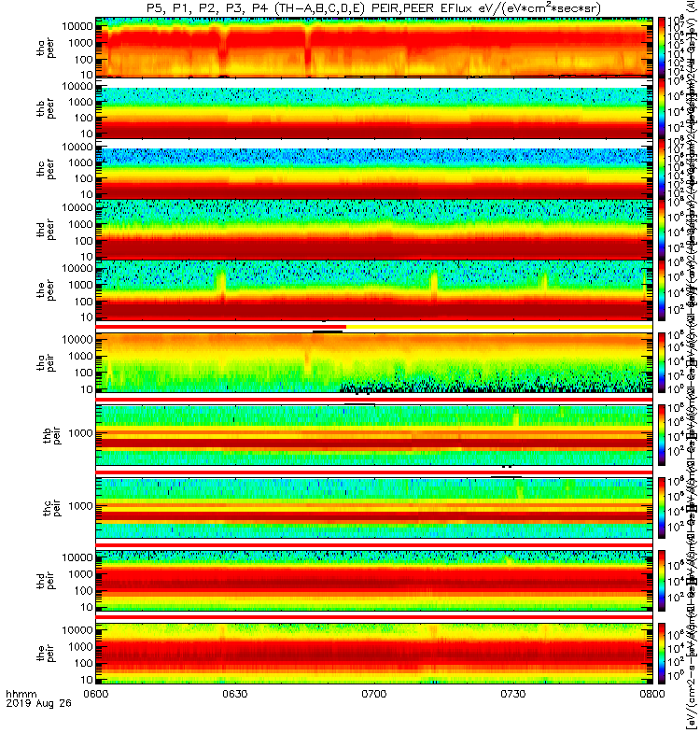Select the 'tha peir' panel label

coord(46,362)
